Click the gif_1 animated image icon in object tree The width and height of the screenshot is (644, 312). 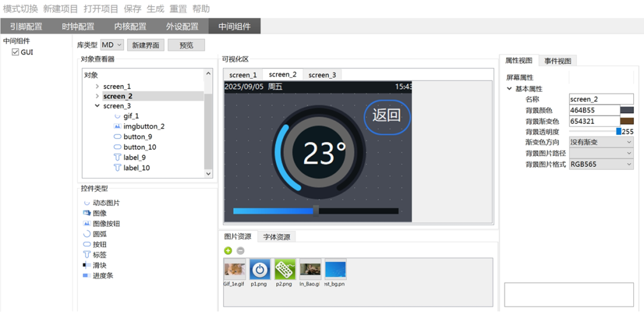pyautogui.click(x=117, y=116)
